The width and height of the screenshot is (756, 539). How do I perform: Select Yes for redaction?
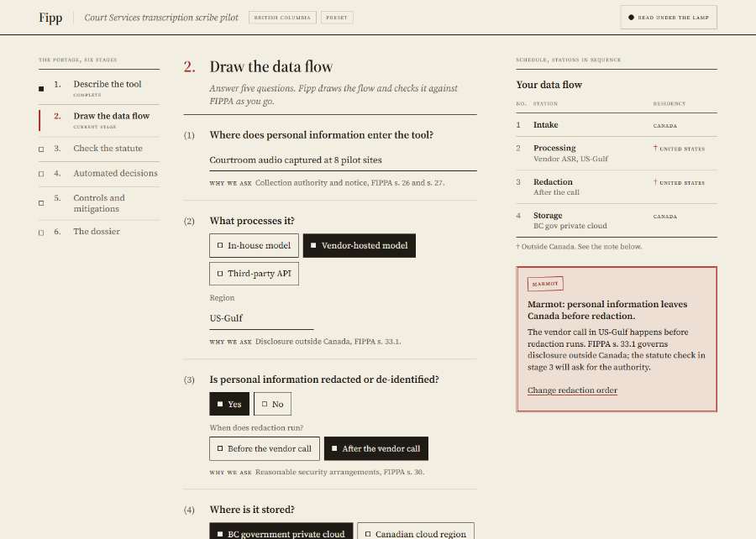[x=229, y=404]
